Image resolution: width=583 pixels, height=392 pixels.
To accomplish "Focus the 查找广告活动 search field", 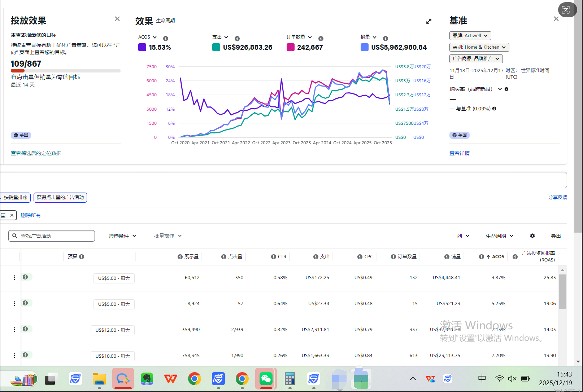I will 52,236.
